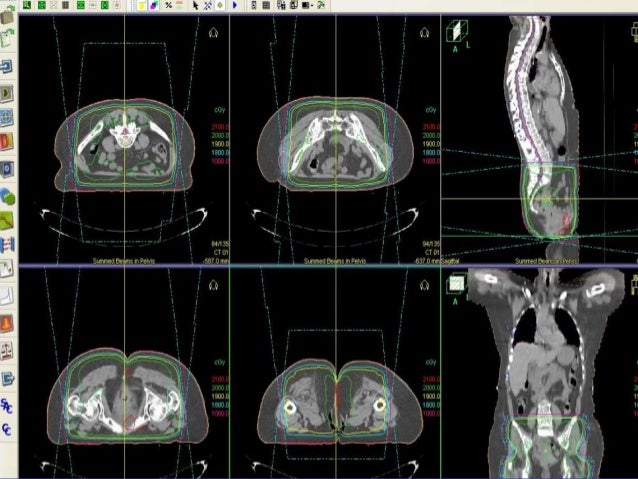Toggle the head orientation icon in top-middle view
Image resolution: width=638 pixels, height=479 pixels.
(425, 32)
